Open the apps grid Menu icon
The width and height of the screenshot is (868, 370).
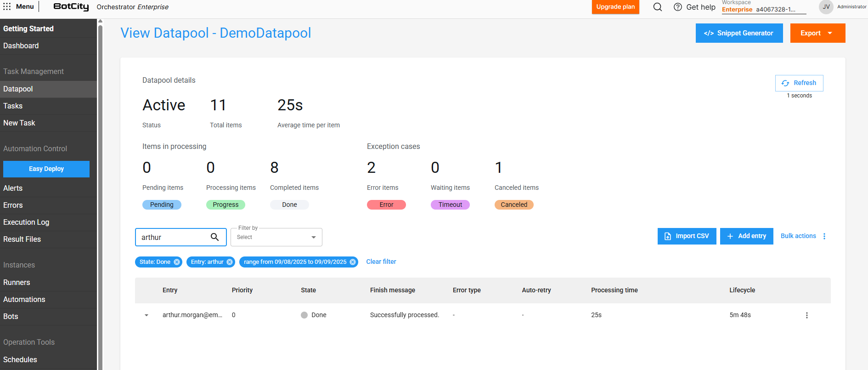7,6
